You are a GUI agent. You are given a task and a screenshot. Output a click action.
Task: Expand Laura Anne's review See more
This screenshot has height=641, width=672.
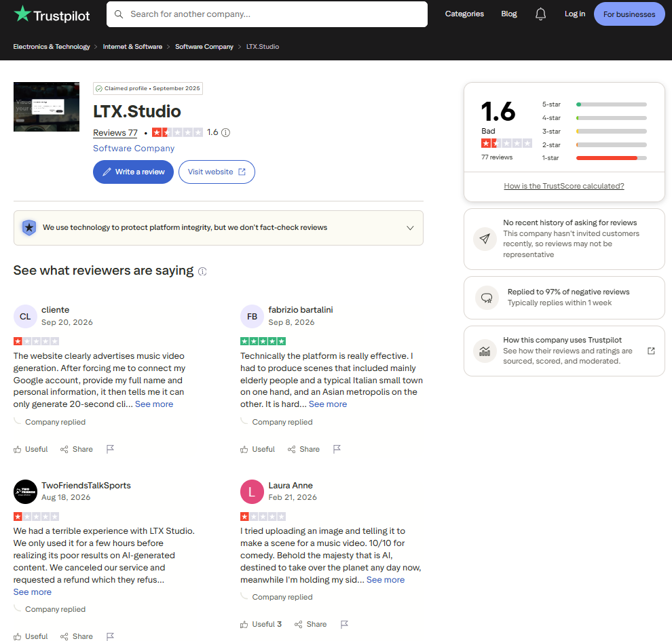(386, 580)
